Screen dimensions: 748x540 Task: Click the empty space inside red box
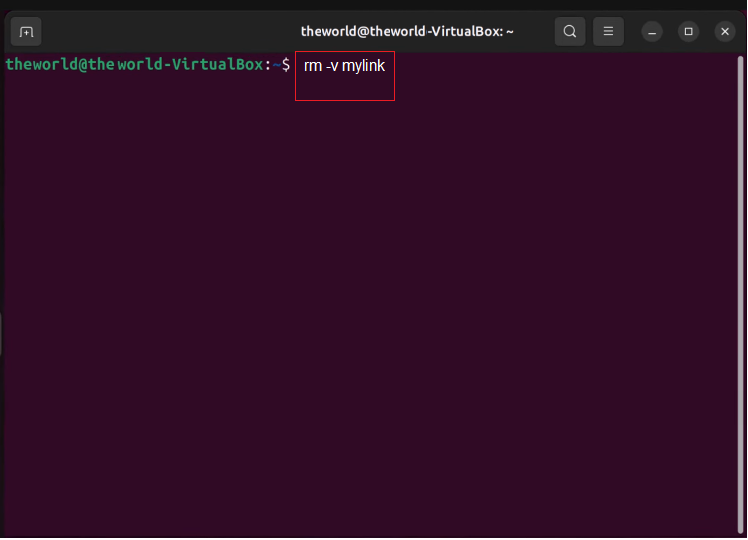pyautogui.click(x=344, y=88)
